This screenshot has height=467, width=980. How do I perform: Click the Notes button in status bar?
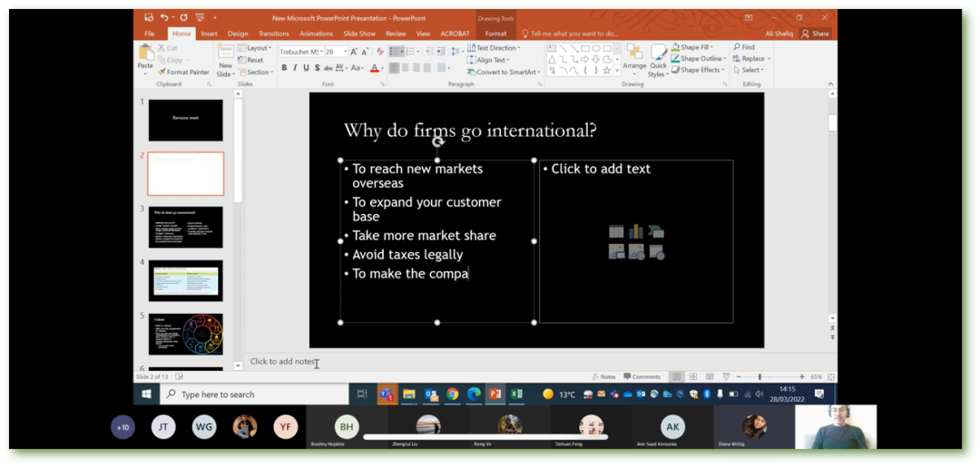[x=603, y=377]
